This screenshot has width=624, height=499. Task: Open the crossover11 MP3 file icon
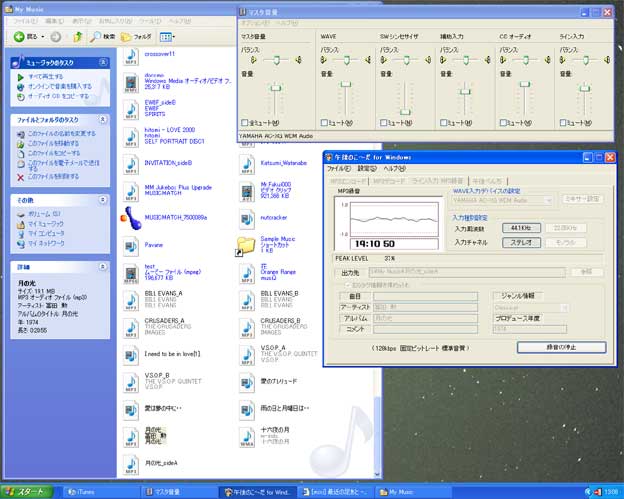pyautogui.click(x=131, y=60)
